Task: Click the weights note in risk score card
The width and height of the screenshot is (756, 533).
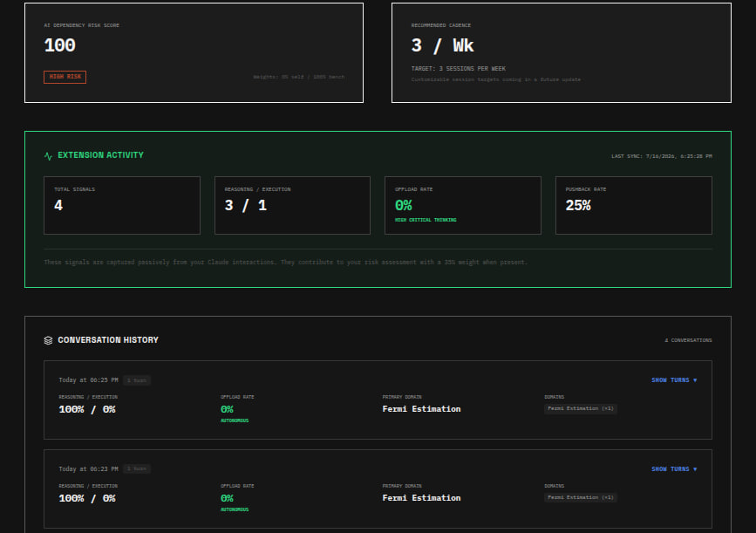Action: tap(299, 77)
